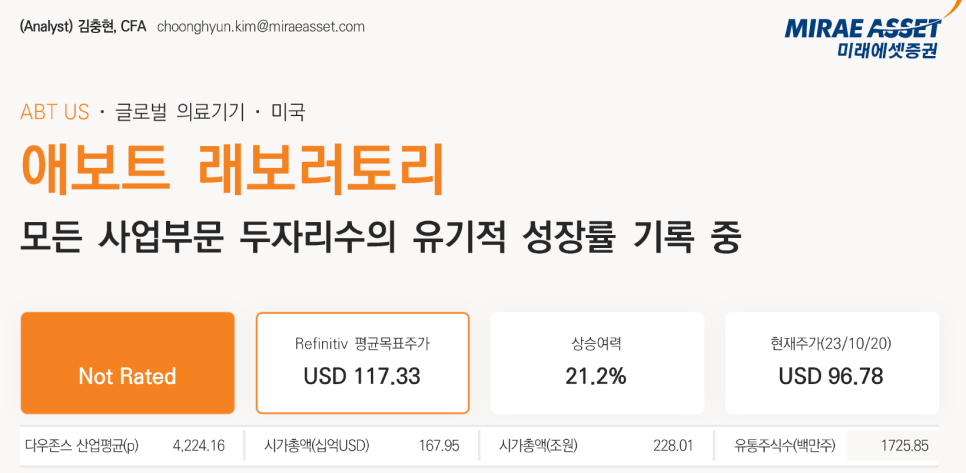Click the 현재주가(23/10/20) card
The height and width of the screenshot is (473, 966).
832,363
